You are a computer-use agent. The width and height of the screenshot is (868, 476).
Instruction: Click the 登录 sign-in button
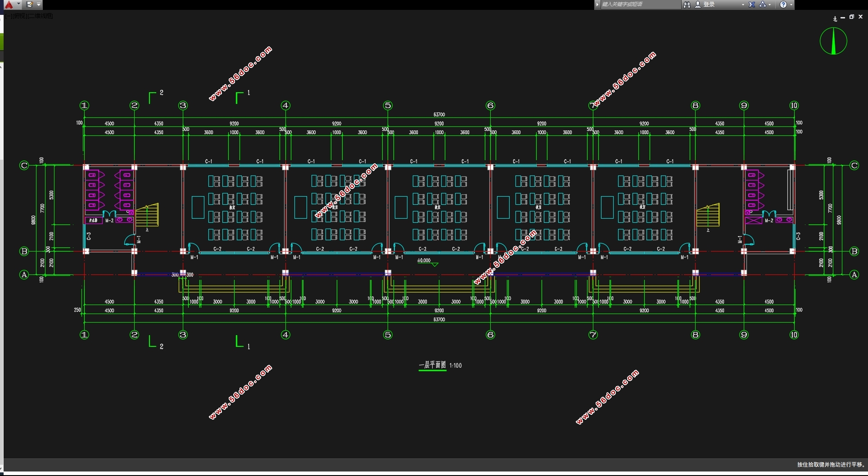click(709, 4)
